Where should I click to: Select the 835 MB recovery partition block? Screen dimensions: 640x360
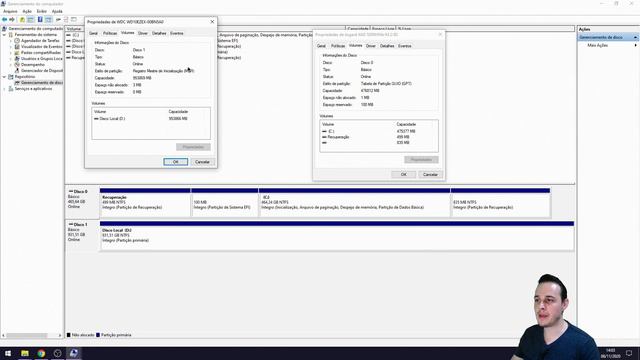pyautogui.click(x=500, y=203)
